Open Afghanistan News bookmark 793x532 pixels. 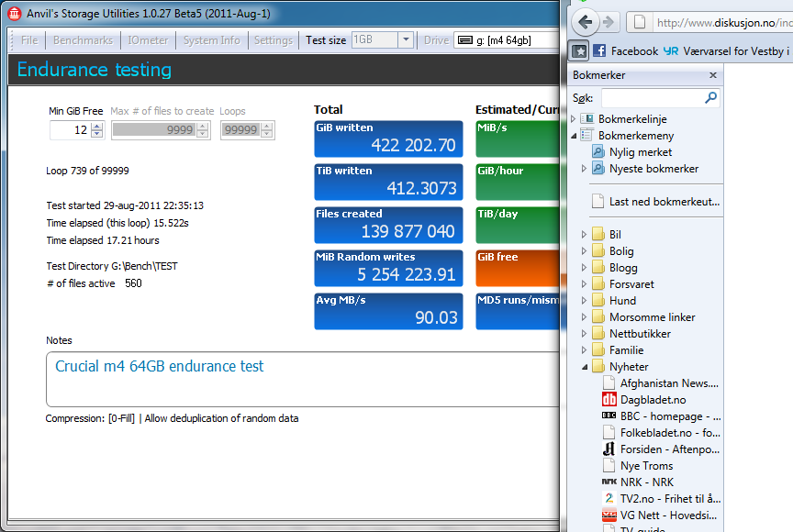[x=661, y=383]
